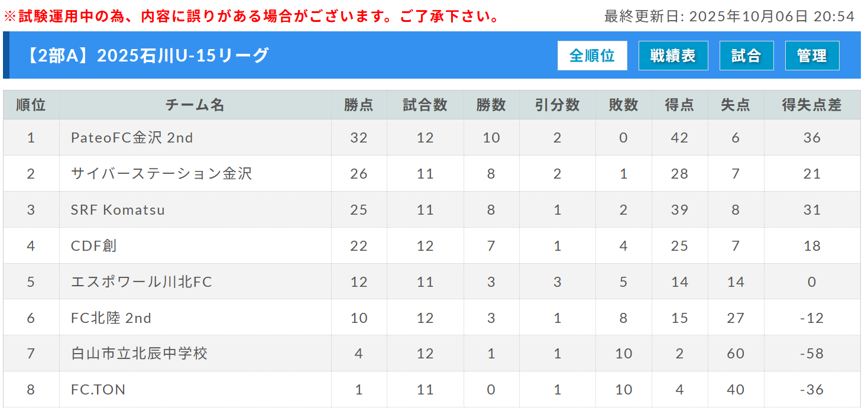Screen dimensions: 868x414
Task: Click the 【2部A】2025石川U-15リーグ title
Action: pos(147,56)
